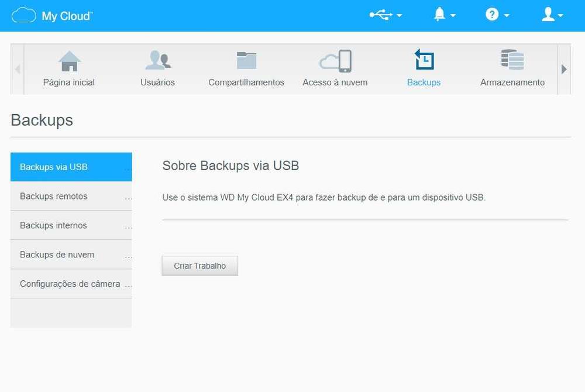Select Backups internos in sidebar
Viewport: 585px width, 392px height.
71,225
